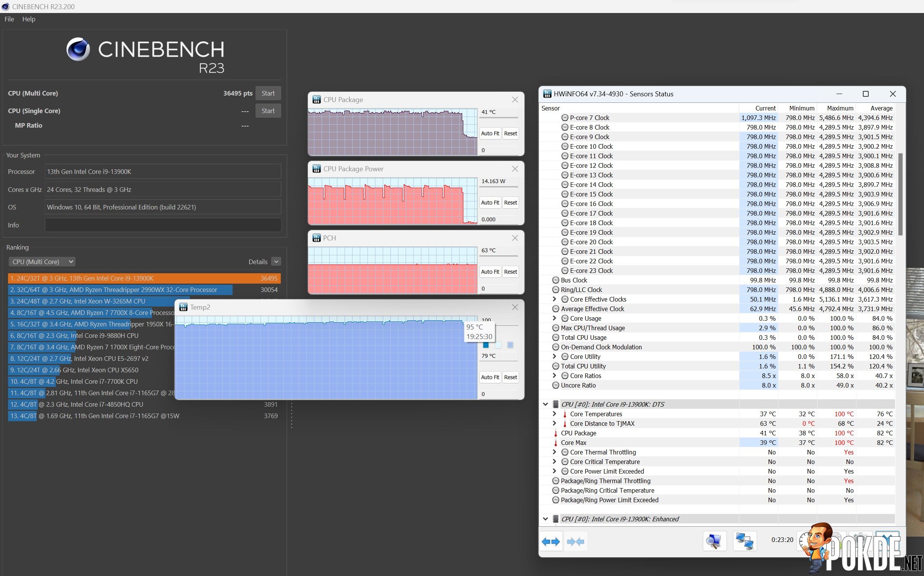This screenshot has width=924, height=576.
Task: Click the HWiNFO icon in Temp2 graph title
Action: click(x=183, y=307)
